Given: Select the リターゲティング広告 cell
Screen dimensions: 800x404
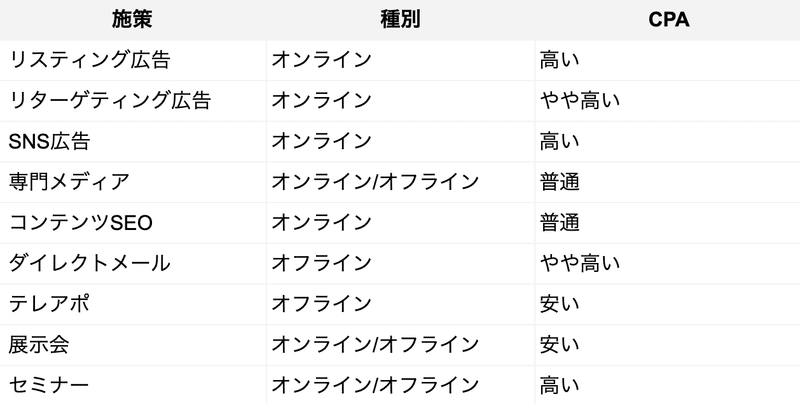Looking at the screenshot, I should [x=133, y=100].
